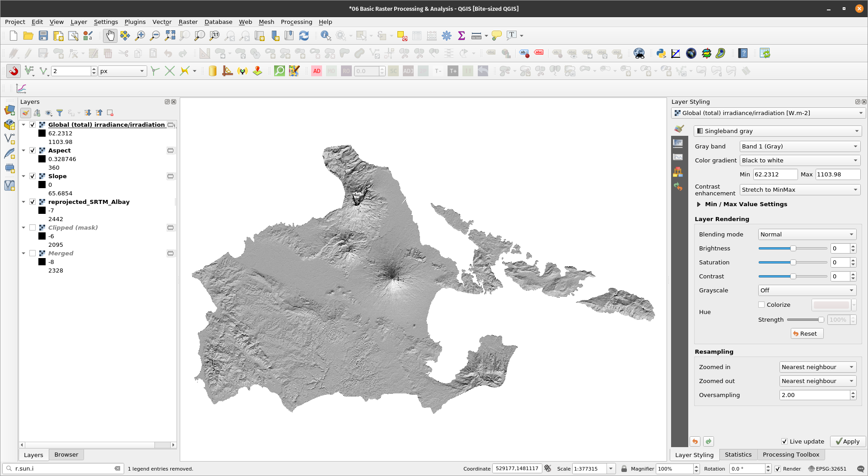868x476 pixels.
Task: Select the Pan Map hand tool
Action: 110,36
